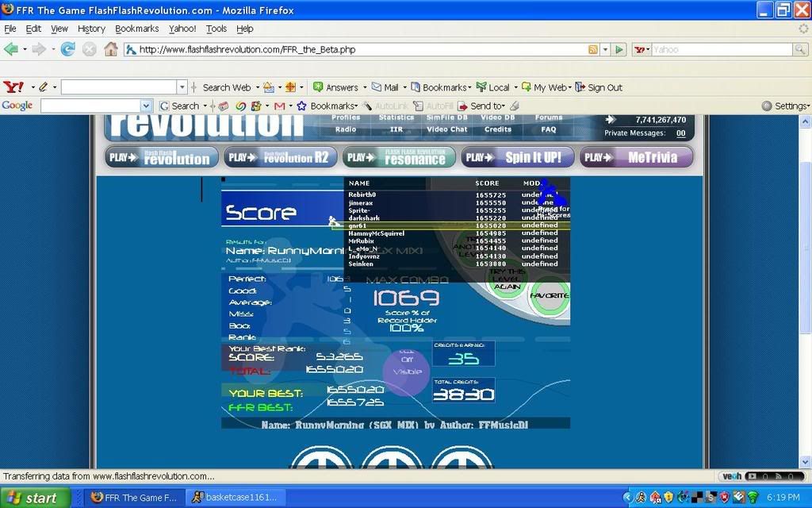Click the Windows Start button
Image resolution: width=812 pixels, height=508 pixels.
(35, 498)
